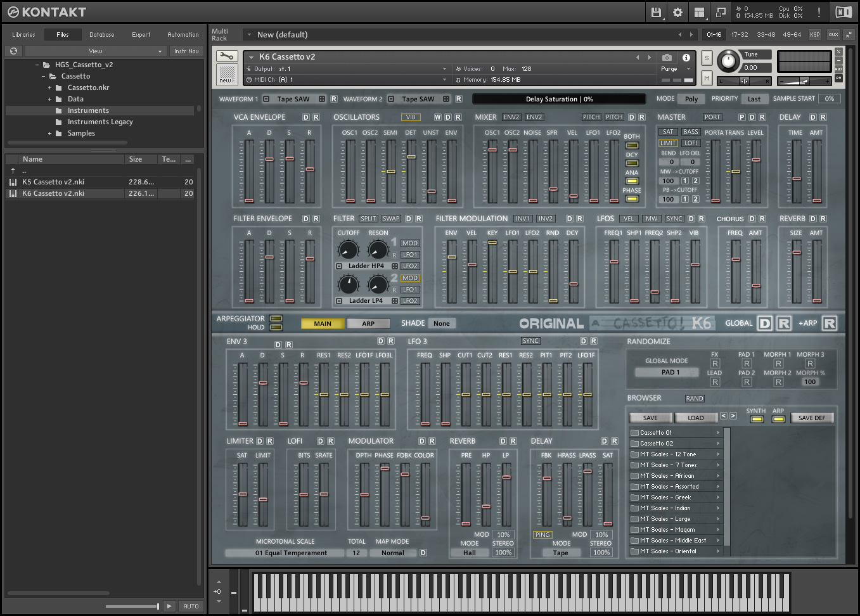Switch to ARP page tab
The width and height of the screenshot is (860, 616).
[x=368, y=323]
